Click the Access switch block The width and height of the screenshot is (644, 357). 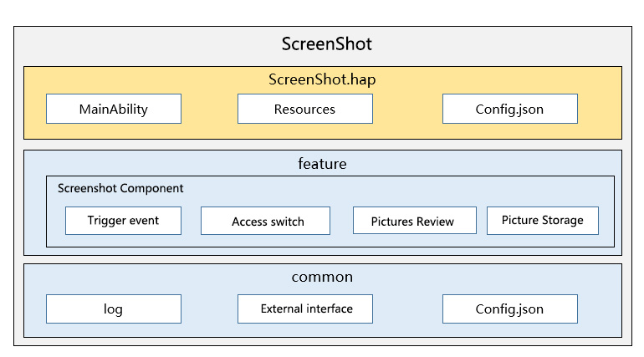pos(265,221)
